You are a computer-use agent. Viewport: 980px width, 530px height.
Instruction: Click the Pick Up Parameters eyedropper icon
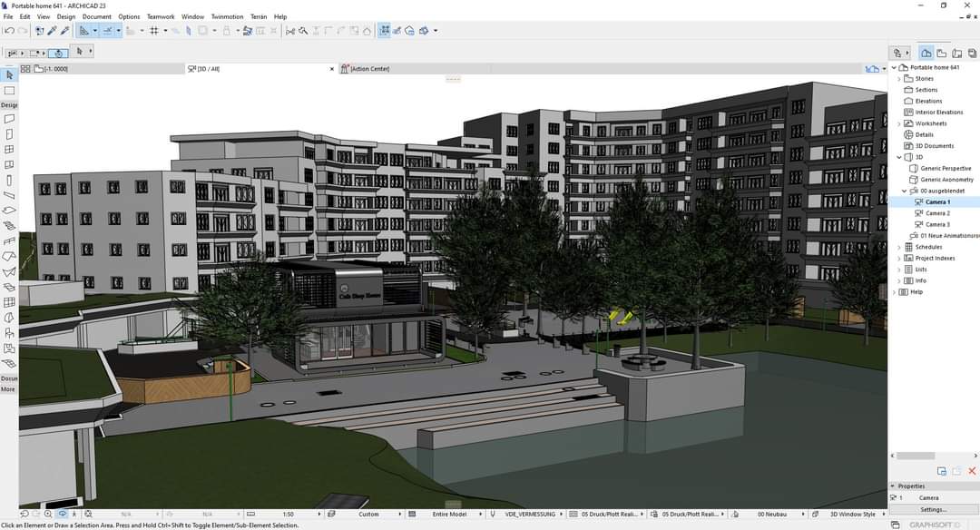click(x=52, y=30)
